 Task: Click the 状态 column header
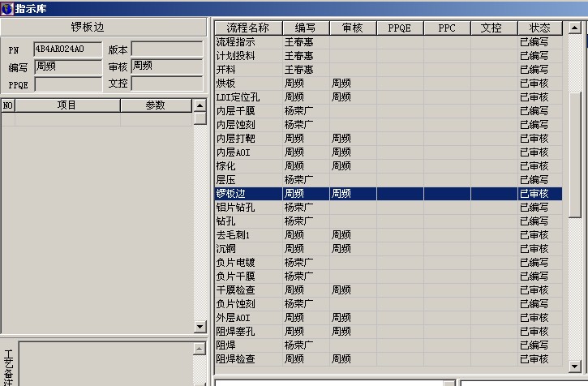540,28
